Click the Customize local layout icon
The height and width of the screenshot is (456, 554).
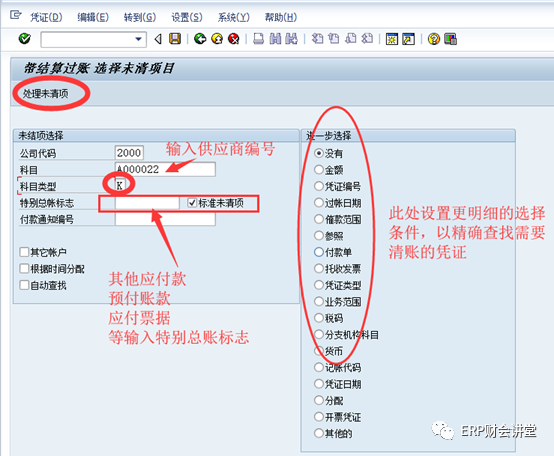tap(450, 39)
